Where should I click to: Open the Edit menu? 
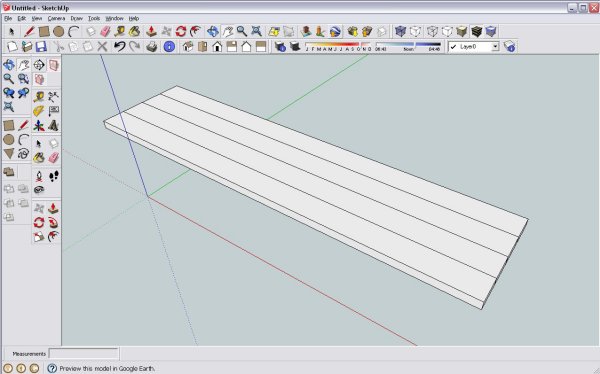click(x=21, y=18)
